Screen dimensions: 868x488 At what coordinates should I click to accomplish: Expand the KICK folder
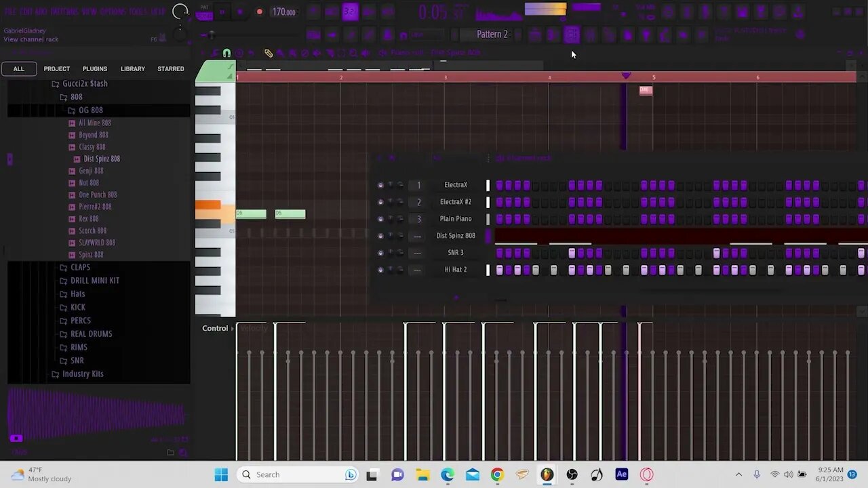point(73,307)
